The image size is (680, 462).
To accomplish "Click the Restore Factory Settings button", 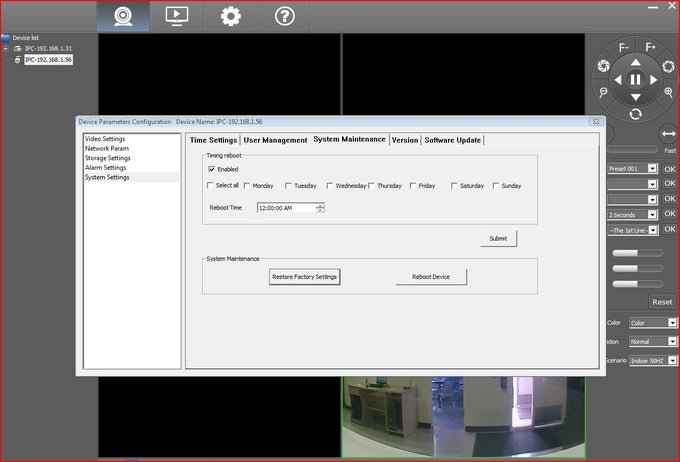I will [x=305, y=277].
